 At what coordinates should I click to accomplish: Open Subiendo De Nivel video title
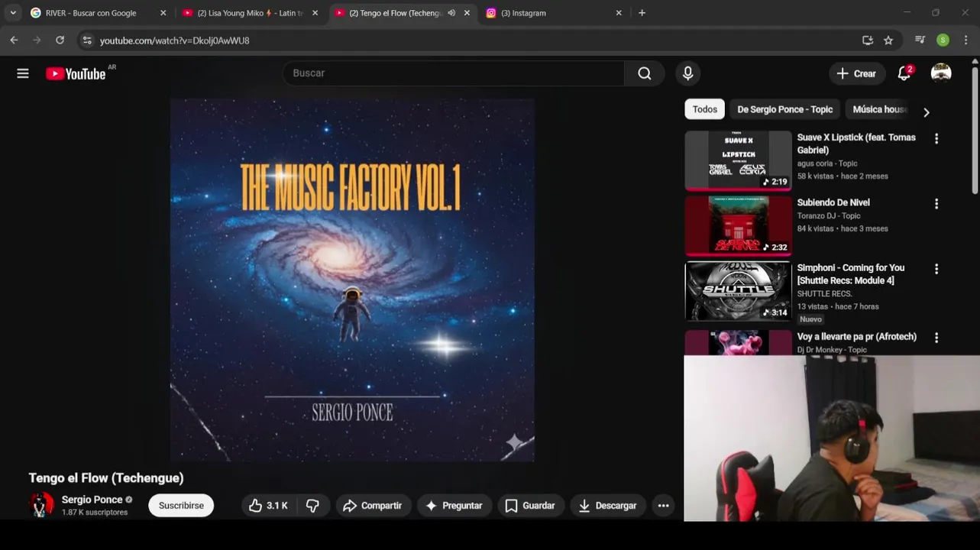point(833,202)
